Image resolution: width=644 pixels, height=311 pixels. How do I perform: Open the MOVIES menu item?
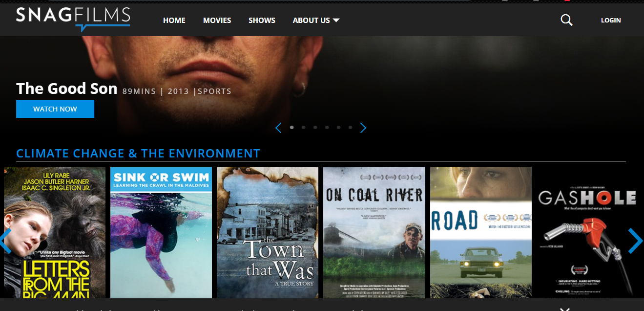point(217,21)
